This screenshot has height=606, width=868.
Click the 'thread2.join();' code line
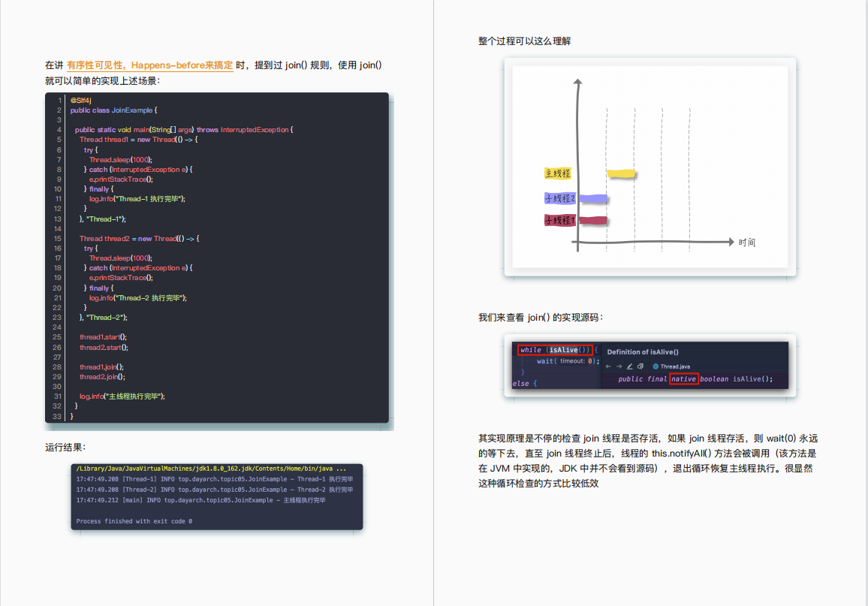click(102, 377)
